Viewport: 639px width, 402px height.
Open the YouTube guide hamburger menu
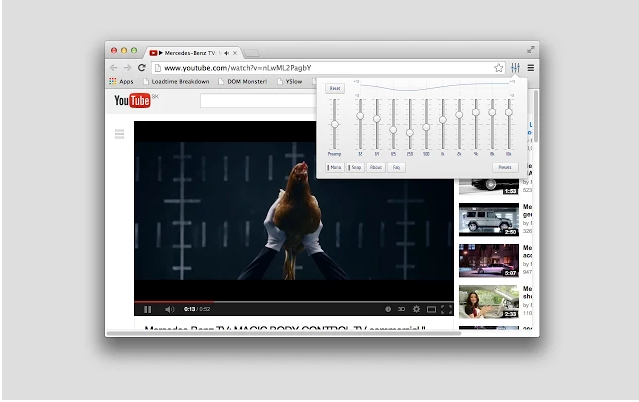click(119, 134)
